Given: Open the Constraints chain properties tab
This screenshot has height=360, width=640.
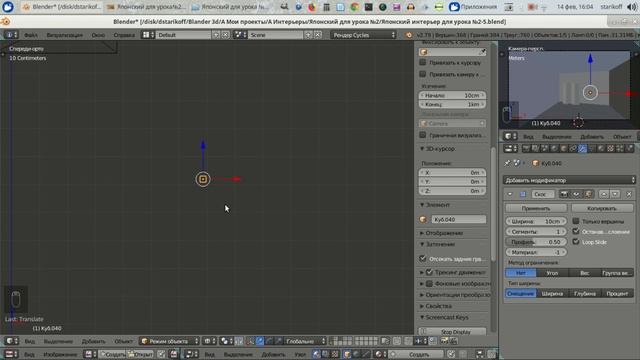Looking at the screenshot, I should (573, 149).
